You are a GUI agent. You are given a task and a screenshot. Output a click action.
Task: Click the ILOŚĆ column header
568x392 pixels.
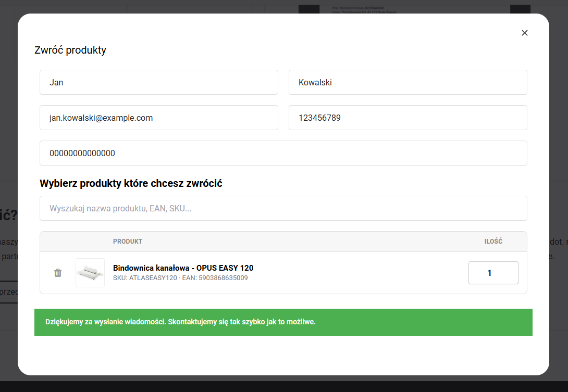pyautogui.click(x=493, y=242)
